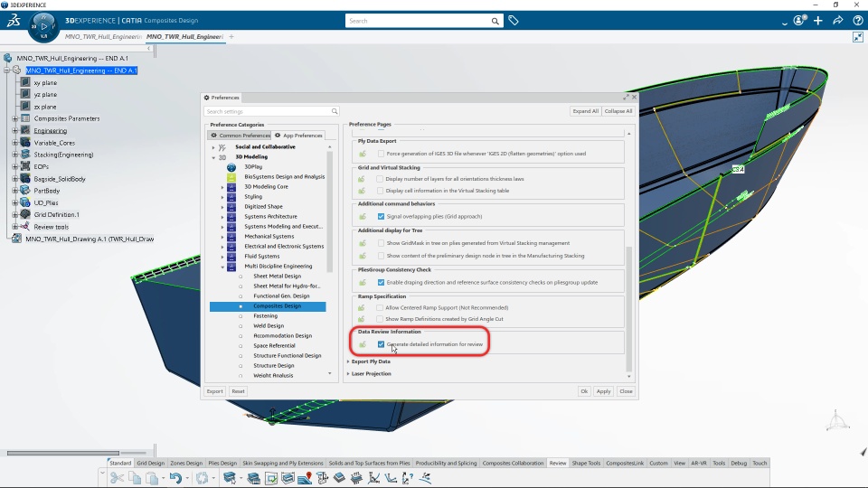Enable Show GridMask in tree checkbox

pos(381,243)
